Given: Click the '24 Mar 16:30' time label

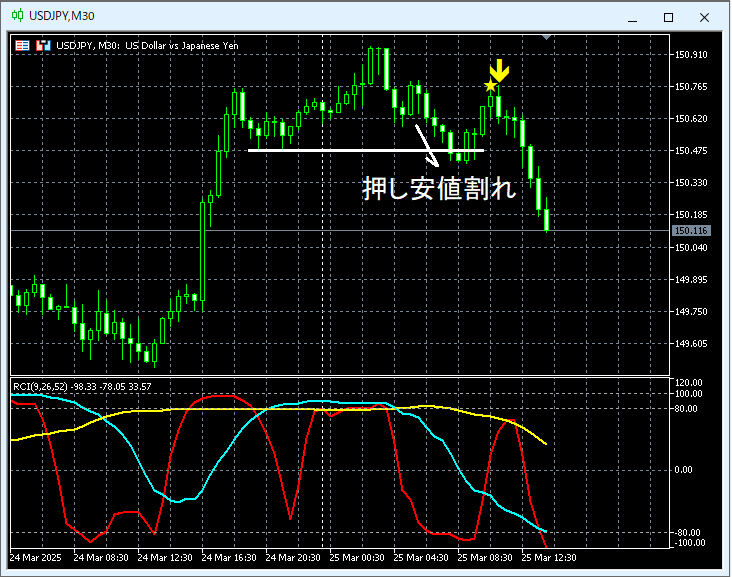Looking at the screenshot, I should coord(229,558).
